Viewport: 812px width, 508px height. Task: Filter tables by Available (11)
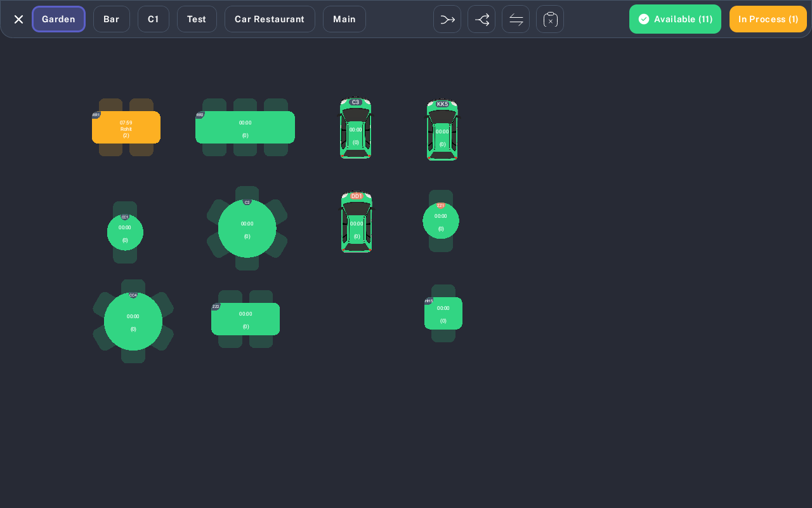coord(675,19)
